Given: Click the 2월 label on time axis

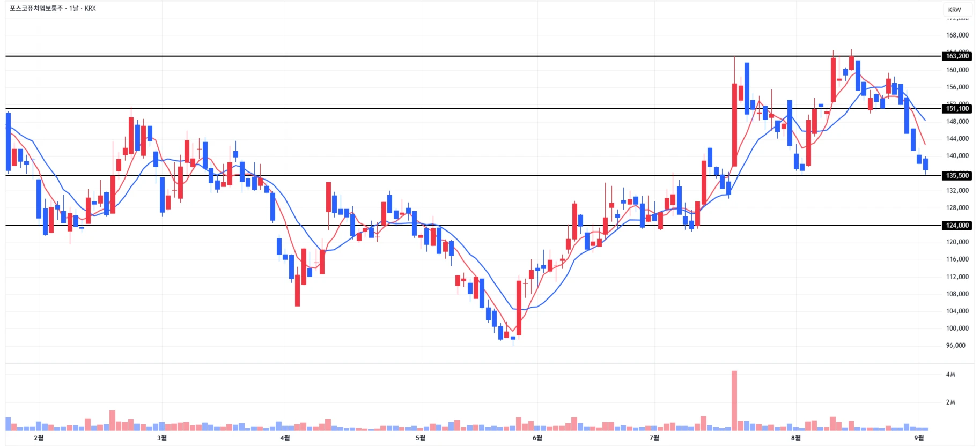Looking at the screenshot, I should click(x=39, y=438).
